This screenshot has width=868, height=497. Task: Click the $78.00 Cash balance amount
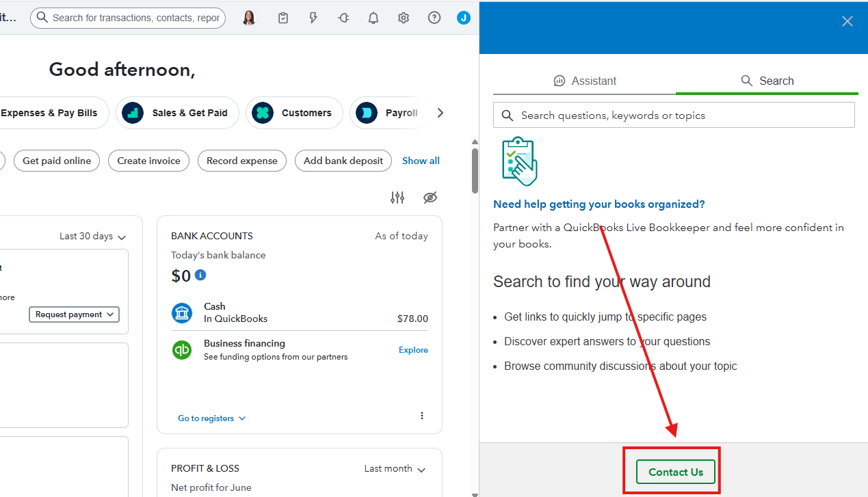coord(412,319)
